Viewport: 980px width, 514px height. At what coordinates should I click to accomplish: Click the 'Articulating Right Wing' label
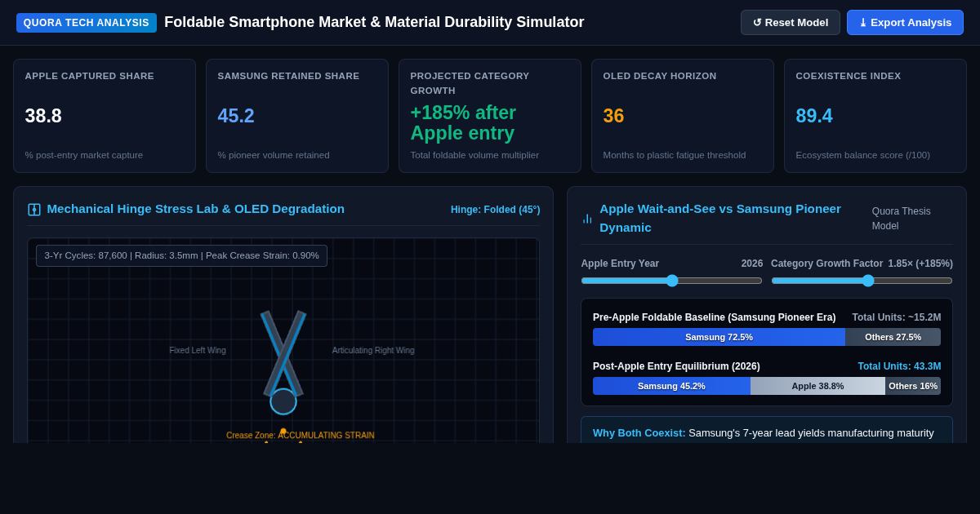(373, 350)
